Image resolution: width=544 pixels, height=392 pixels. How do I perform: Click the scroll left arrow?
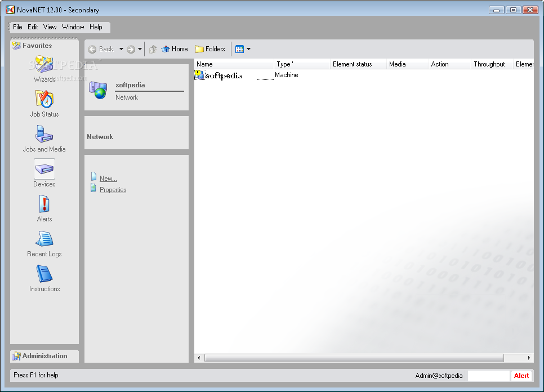199,358
